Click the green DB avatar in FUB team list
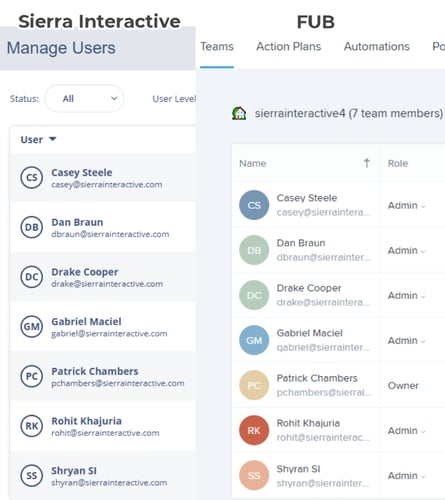This screenshot has height=500, width=445. tap(254, 250)
